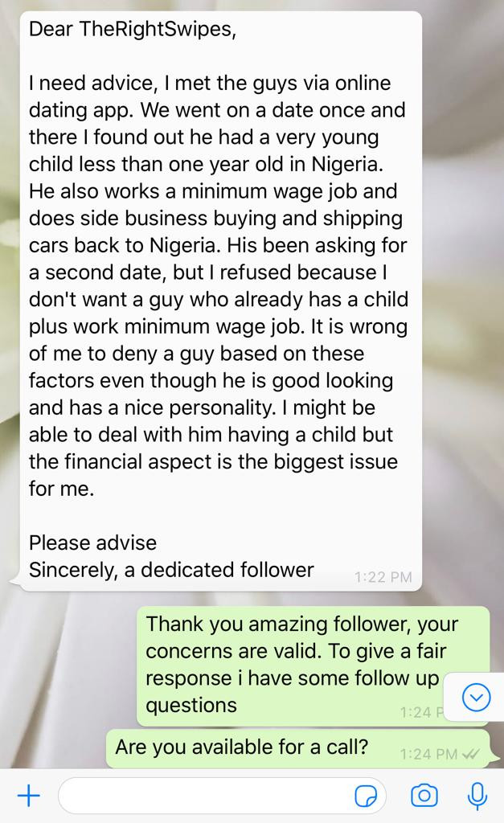Click the 'for me.' line of the message

[x=61, y=489]
